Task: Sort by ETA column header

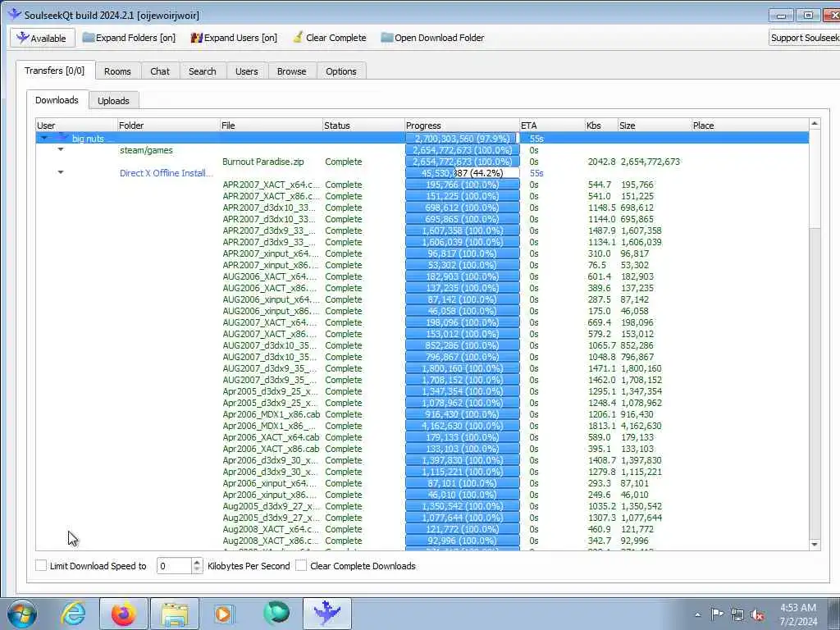Action: point(552,126)
